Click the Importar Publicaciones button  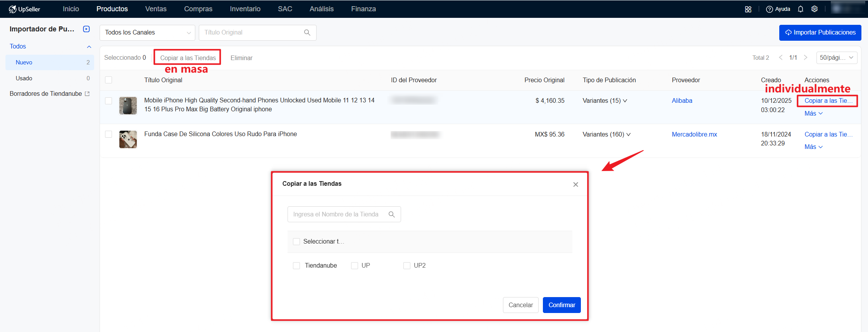click(820, 33)
